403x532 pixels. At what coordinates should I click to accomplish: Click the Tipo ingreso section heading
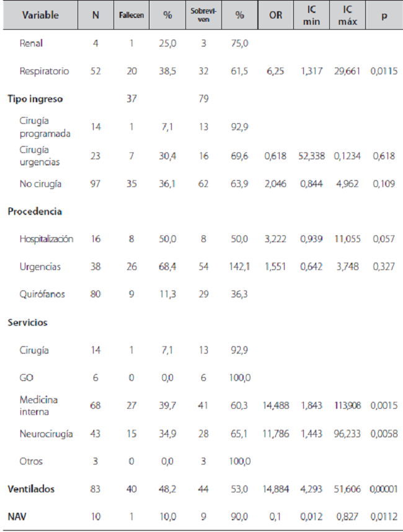coord(35,99)
